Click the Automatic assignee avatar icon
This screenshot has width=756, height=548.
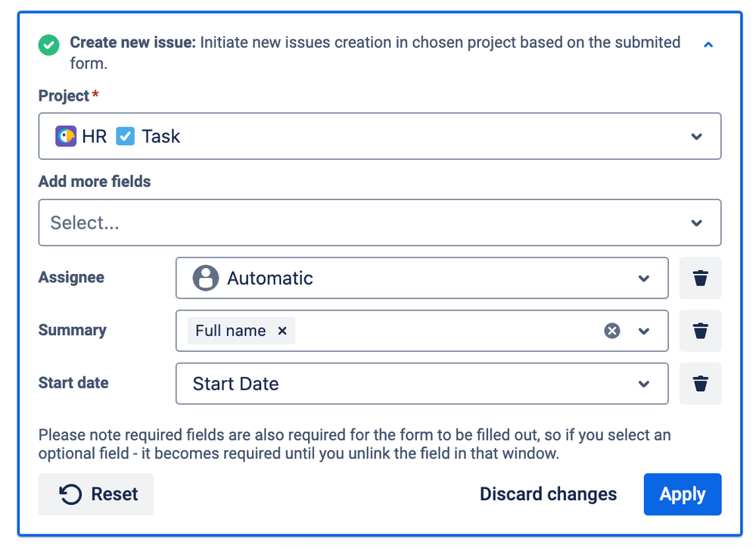coord(205,278)
